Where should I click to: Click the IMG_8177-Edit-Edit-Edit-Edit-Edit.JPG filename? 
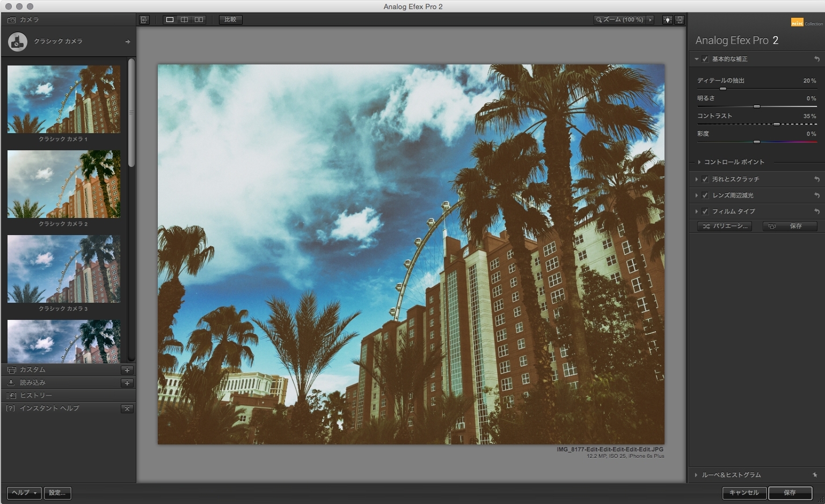click(x=610, y=450)
